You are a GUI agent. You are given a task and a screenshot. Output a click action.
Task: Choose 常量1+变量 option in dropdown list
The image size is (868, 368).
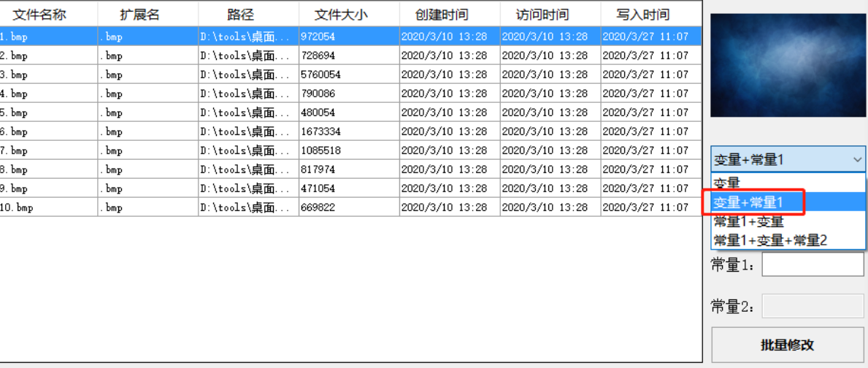pyautogui.click(x=788, y=221)
